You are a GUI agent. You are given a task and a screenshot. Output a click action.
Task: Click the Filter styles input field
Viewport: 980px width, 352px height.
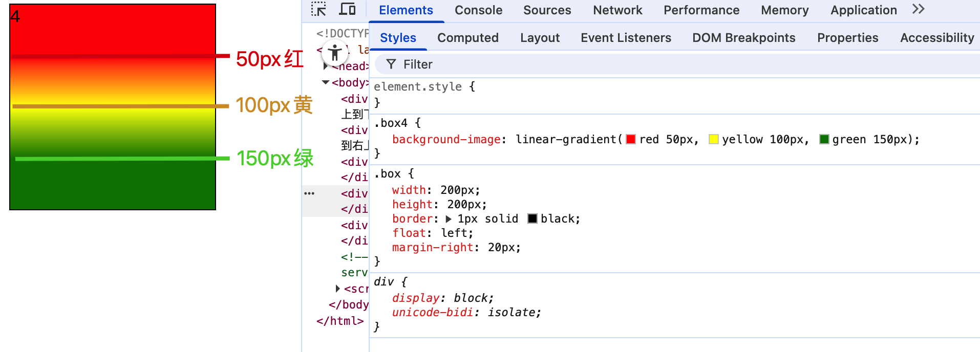(666, 64)
